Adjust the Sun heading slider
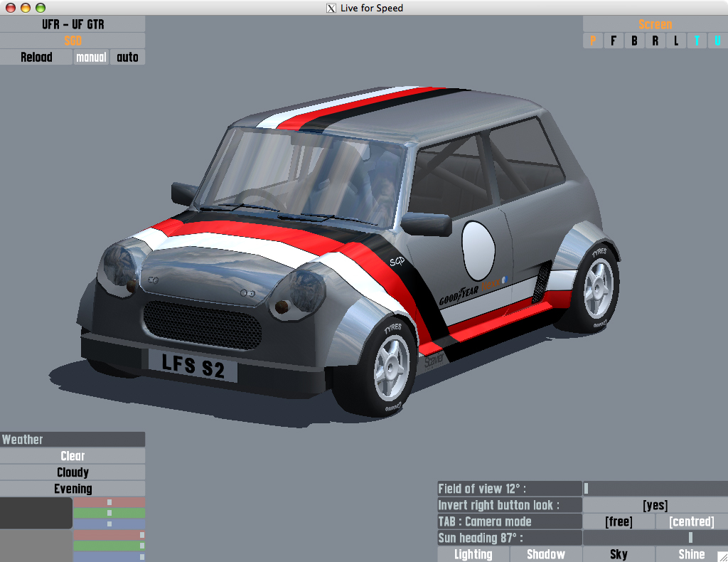This screenshot has width=728, height=562. pos(655,538)
